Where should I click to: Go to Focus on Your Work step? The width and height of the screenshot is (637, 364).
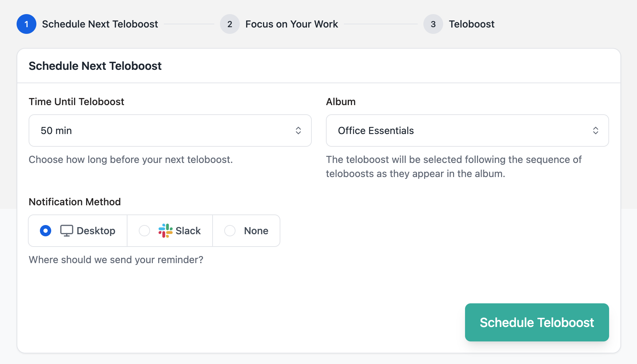point(292,24)
